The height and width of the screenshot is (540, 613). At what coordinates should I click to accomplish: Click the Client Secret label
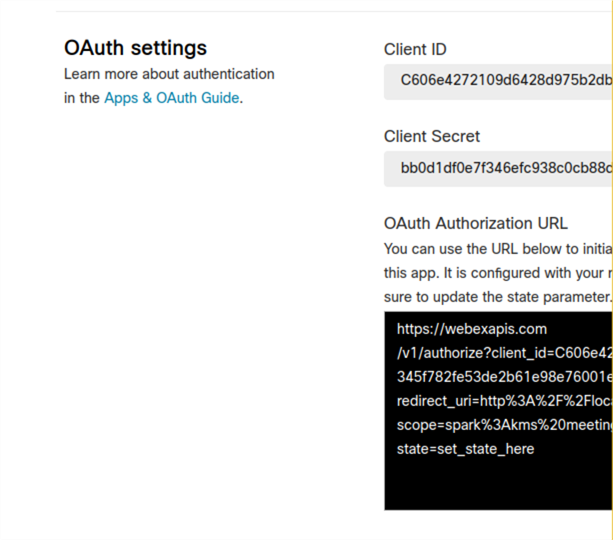432,136
